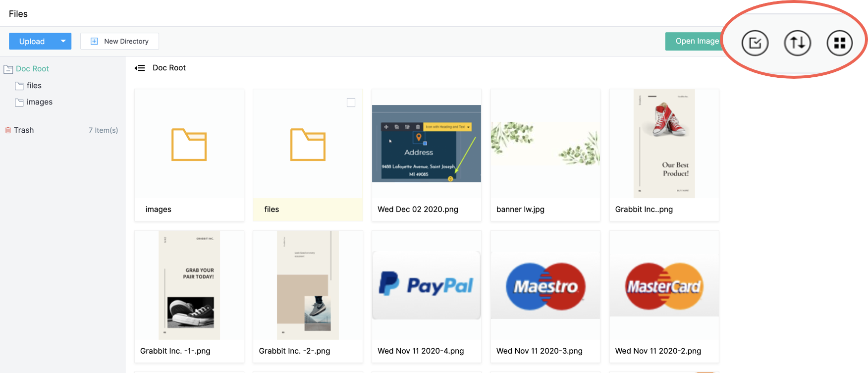This screenshot has width=868, height=373.
Task: Select the Grabbit Inc..png thumbnail
Action: click(x=664, y=144)
